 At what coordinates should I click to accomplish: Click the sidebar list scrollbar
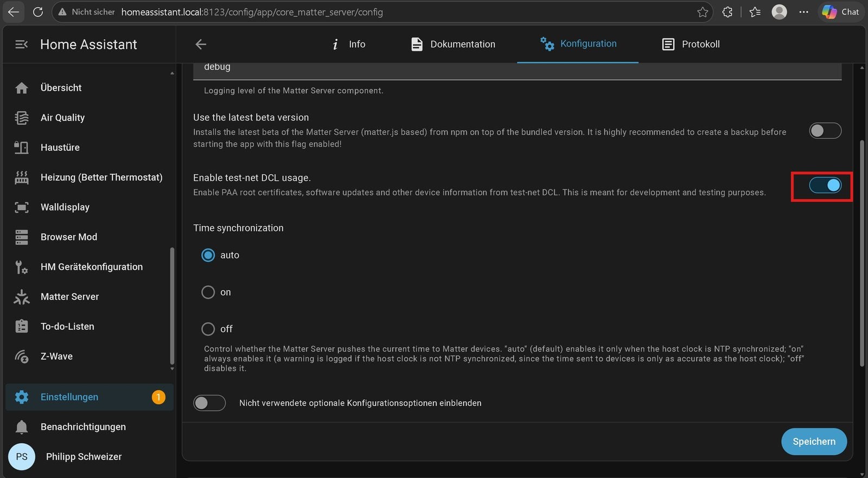(x=172, y=306)
